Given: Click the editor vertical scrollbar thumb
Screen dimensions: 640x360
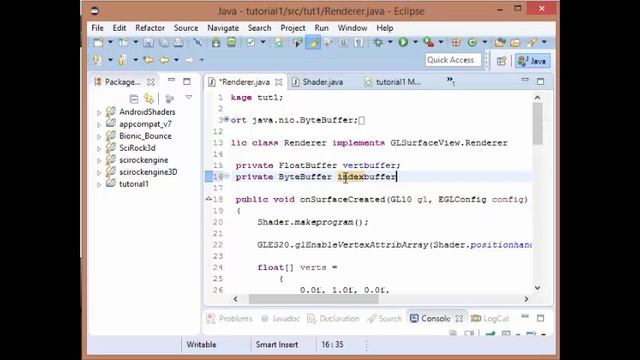Looking at the screenshot, I should pyautogui.click(x=537, y=124).
